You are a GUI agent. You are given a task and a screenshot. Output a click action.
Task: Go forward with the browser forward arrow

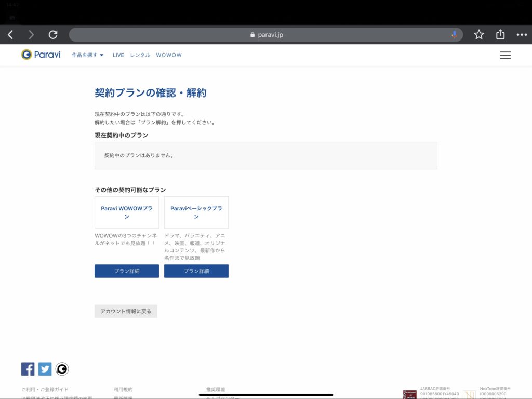(x=31, y=35)
